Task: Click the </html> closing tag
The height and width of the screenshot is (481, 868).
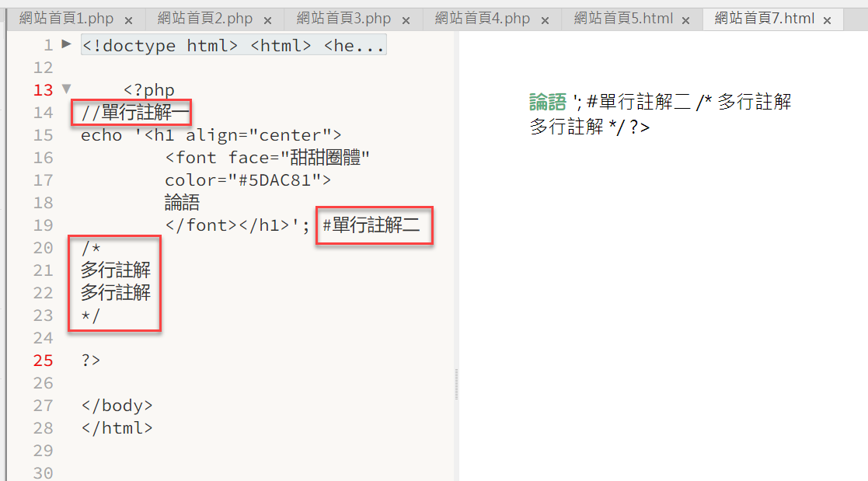Action: 117,428
